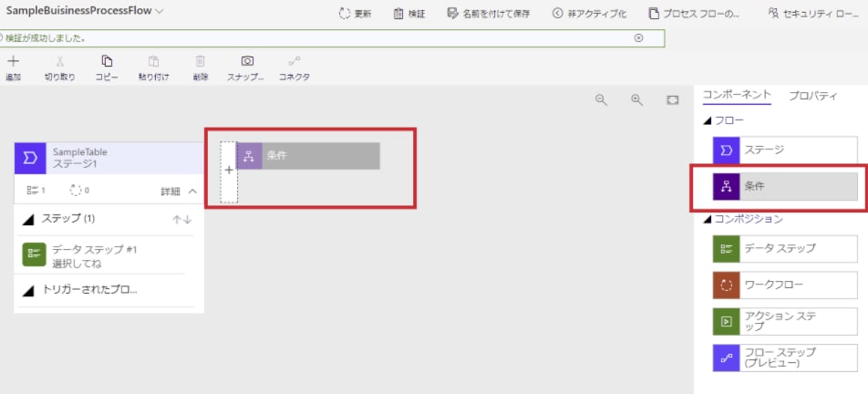Click the 条件 node on the canvas
This screenshot has height=394, width=868.
coord(308,155)
